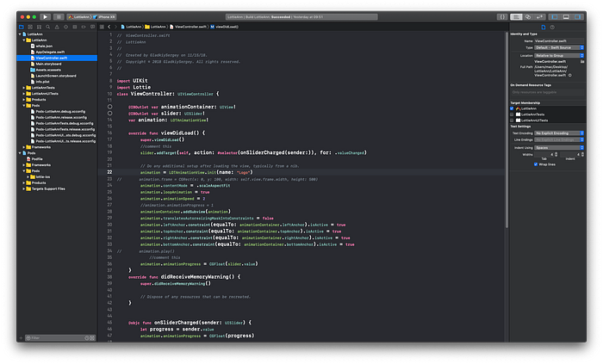Go forward in editor history
Image resolution: width=603 pixels, height=364 pixels.
[115, 27]
